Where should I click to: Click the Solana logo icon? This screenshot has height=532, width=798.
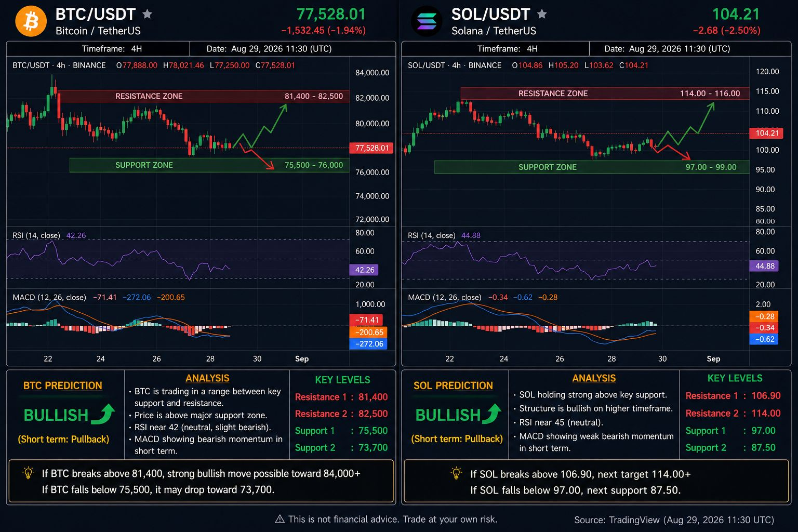tap(427, 21)
